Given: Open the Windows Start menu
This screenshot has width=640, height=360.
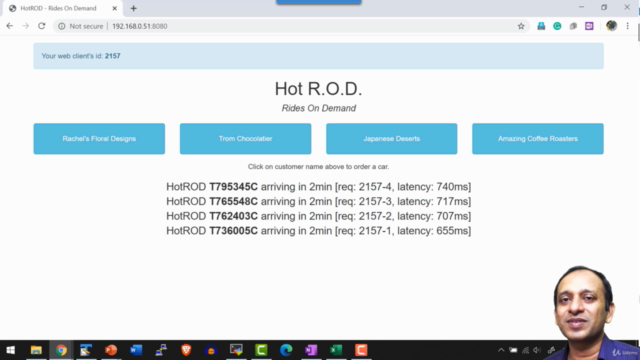Looking at the screenshot, I should [11, 350].
